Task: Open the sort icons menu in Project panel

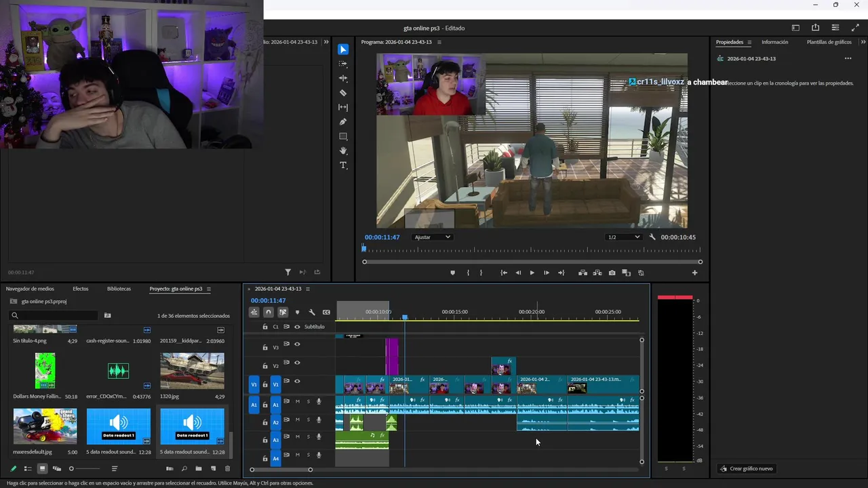Action: pyautogui.click(x=115, y=468)
